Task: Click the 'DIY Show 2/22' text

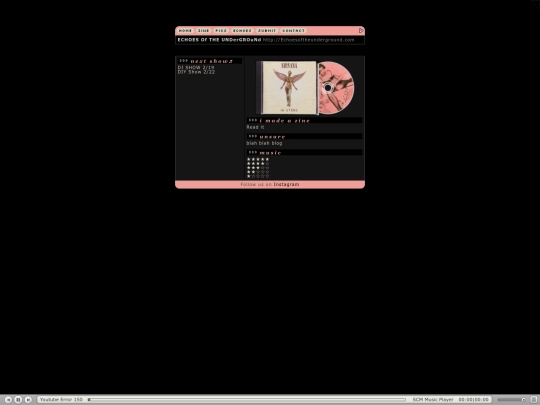Action: (x=196, y=72)
